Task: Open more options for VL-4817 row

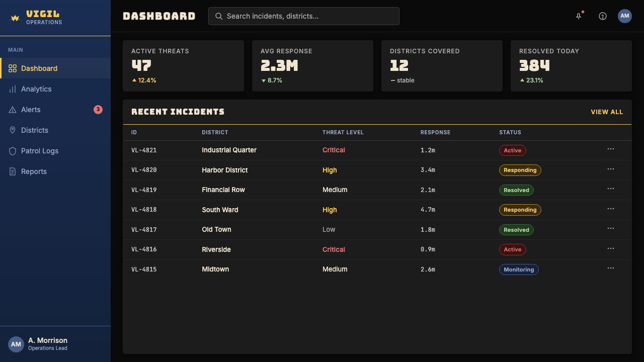Action: click(x=611, y=229)
